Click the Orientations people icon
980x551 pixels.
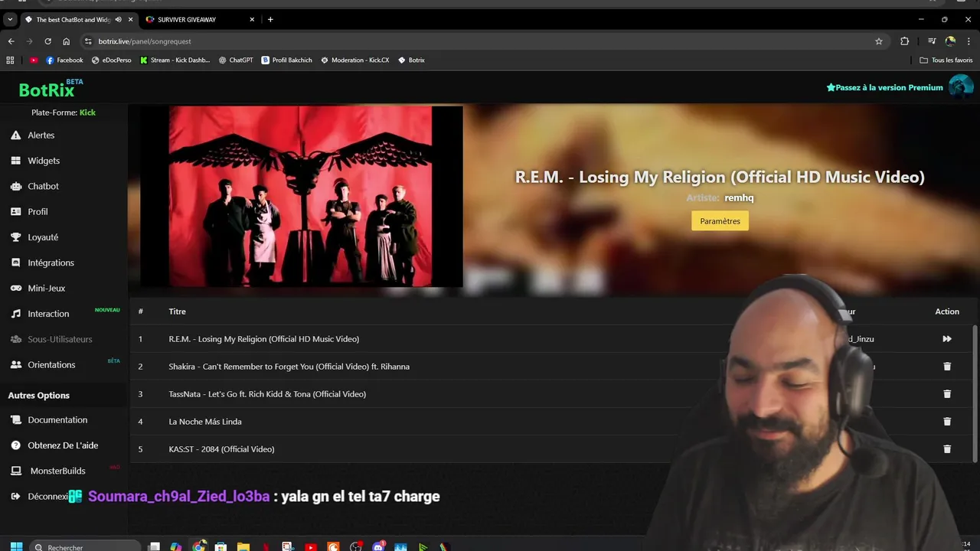[15, 365]
